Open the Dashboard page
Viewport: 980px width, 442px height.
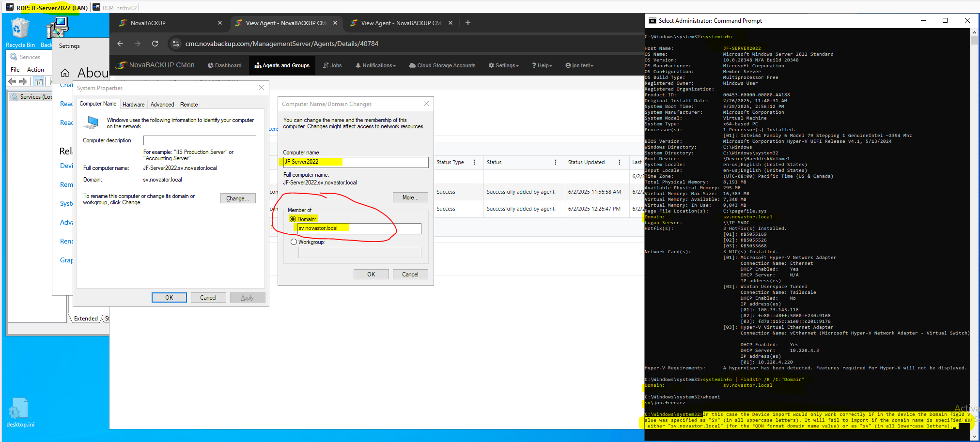pyautogui.click(x=225, y=65)
